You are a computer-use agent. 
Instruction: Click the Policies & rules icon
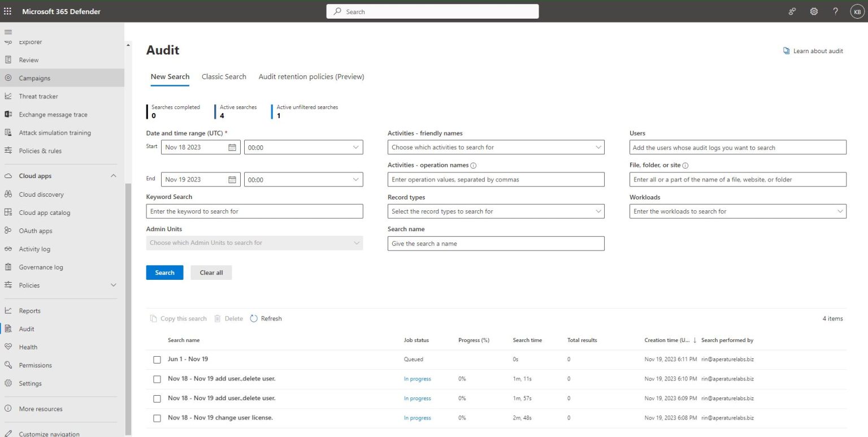point(8,150)
